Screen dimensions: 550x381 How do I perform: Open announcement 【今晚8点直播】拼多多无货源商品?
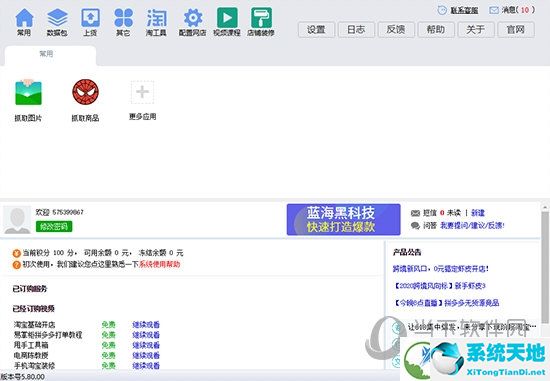pos(447,302)
